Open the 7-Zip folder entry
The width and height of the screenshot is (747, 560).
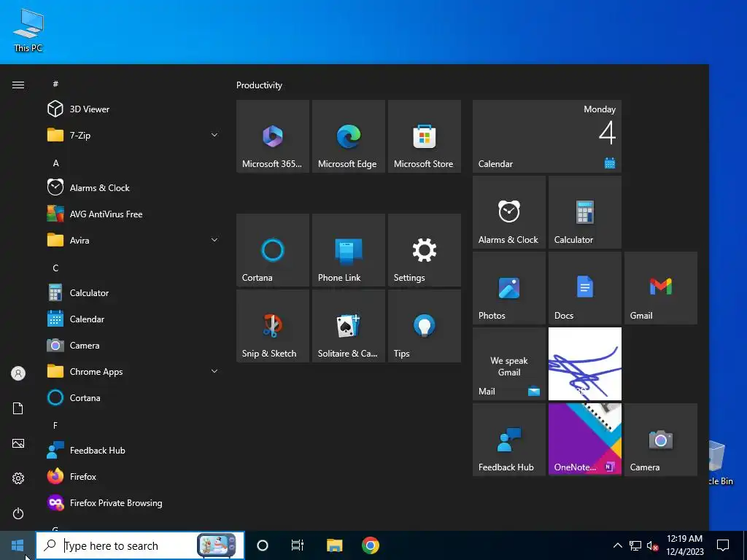133,135
